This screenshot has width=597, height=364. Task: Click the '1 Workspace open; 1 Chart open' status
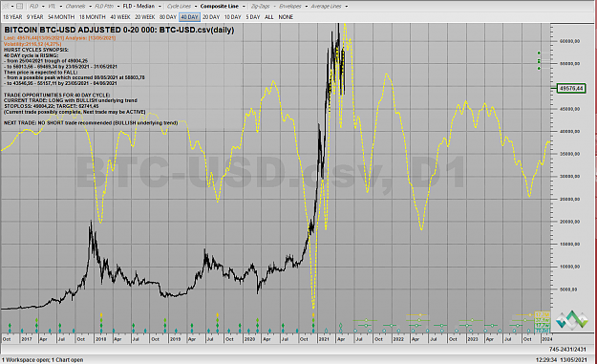43,360
